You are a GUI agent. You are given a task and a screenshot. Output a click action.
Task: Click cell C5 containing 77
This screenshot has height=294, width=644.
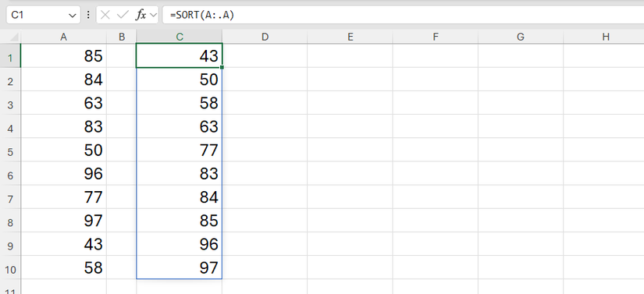coord(180,150)
